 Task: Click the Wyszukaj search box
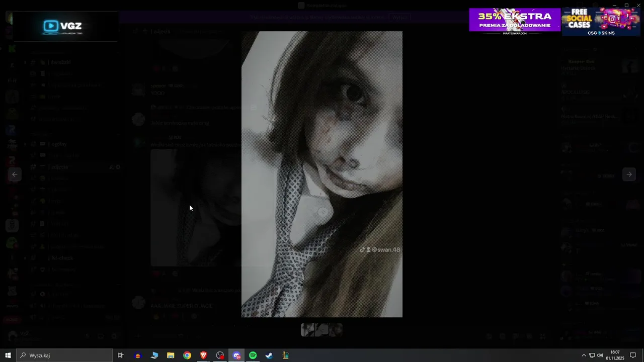click(64, 355)
